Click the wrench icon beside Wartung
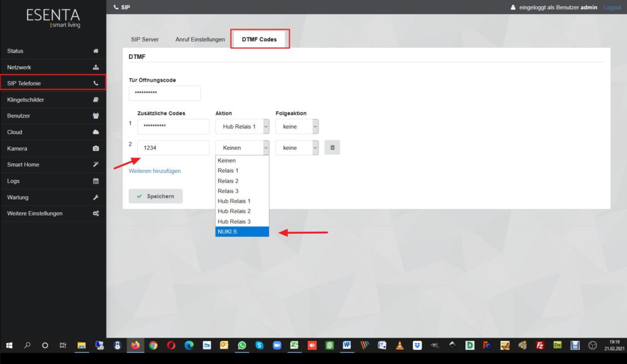 tap(96, 197)
